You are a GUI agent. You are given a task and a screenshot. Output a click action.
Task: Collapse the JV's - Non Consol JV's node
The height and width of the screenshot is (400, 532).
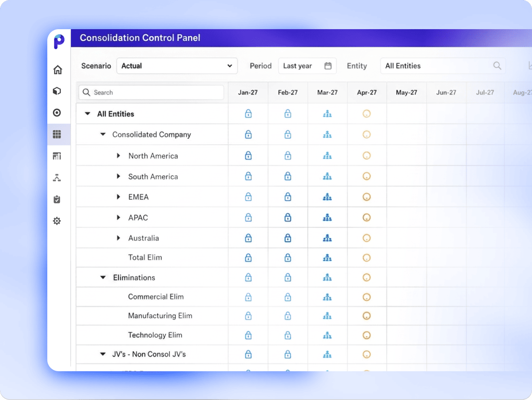103,354
